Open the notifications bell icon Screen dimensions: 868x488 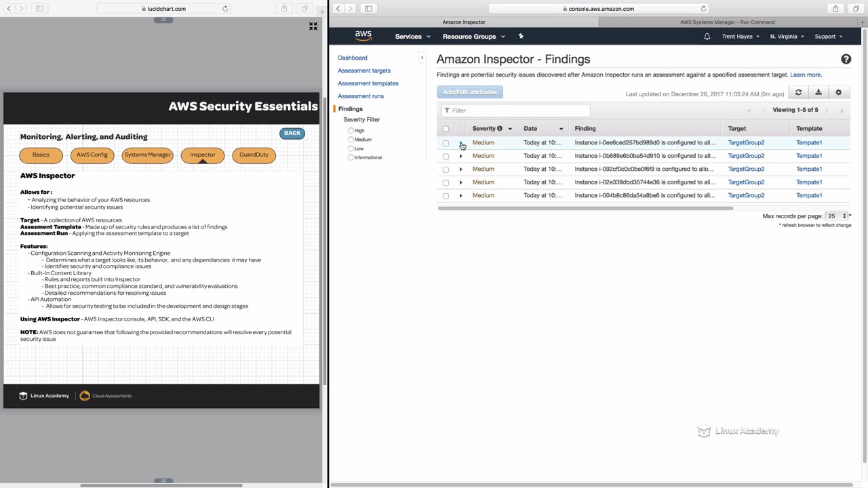707,37
